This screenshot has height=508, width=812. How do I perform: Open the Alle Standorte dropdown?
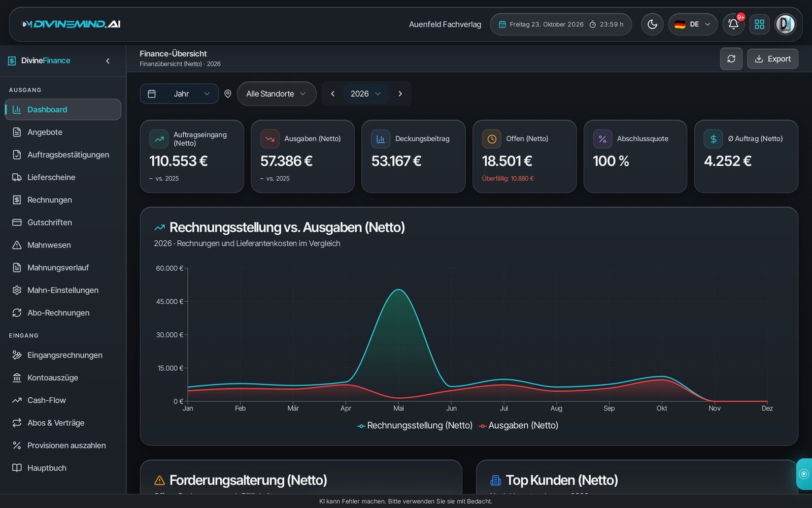277,94
